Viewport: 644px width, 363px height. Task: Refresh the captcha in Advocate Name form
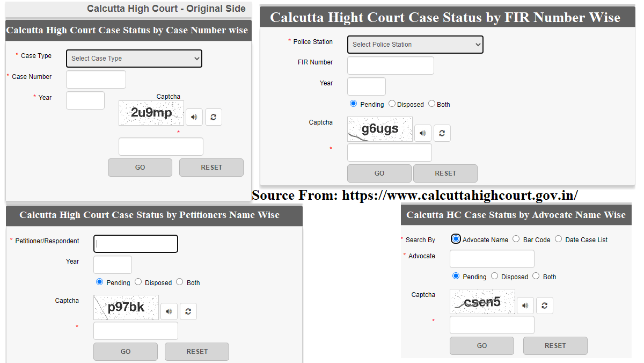click(x=545, y=305)
